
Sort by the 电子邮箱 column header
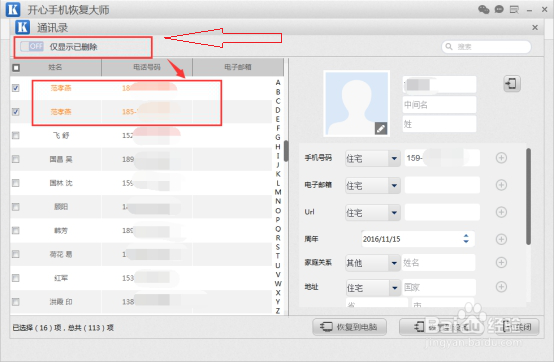(238, 67)
